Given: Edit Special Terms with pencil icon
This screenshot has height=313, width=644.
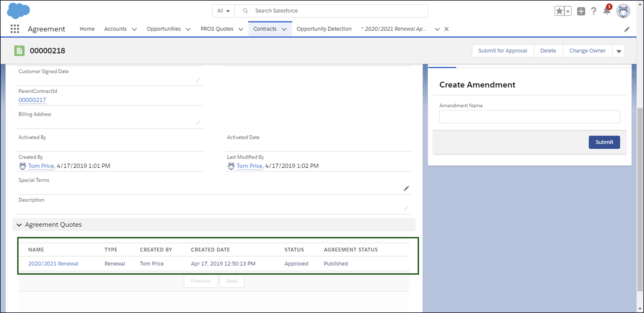Looking at the screenshot, I should point(406,188).
